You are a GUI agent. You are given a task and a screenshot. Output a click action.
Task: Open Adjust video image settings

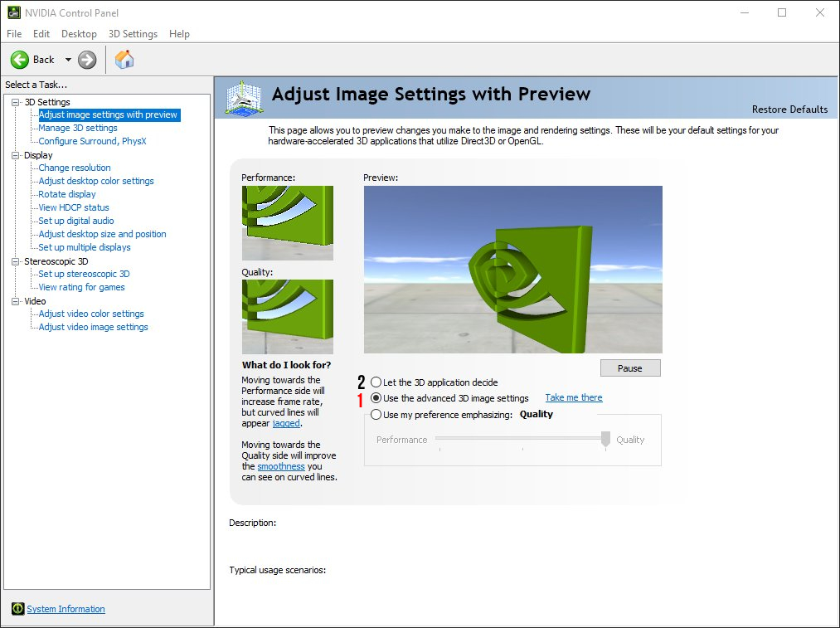[93, 327]
